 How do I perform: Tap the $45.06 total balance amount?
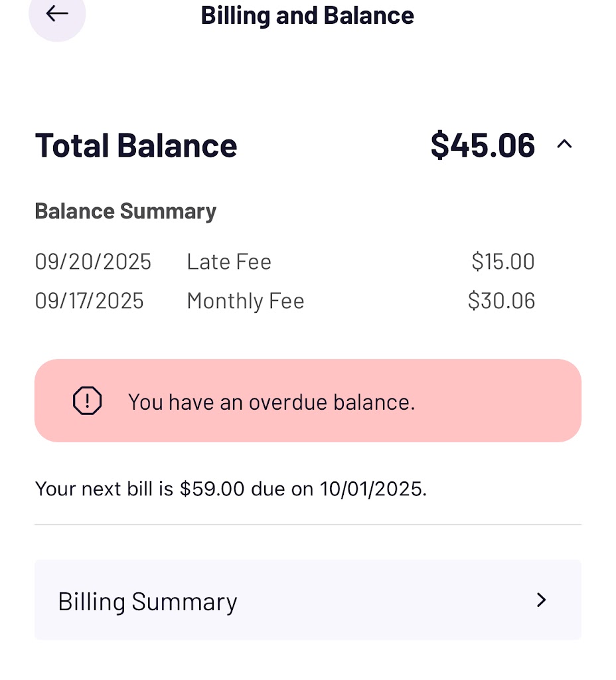coord(483,145)
